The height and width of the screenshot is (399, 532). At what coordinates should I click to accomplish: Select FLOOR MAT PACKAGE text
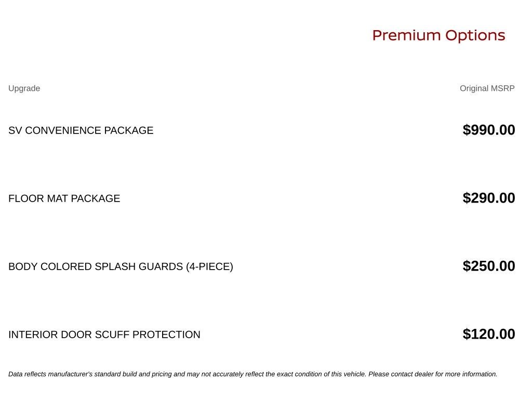(x=64, y=198)
